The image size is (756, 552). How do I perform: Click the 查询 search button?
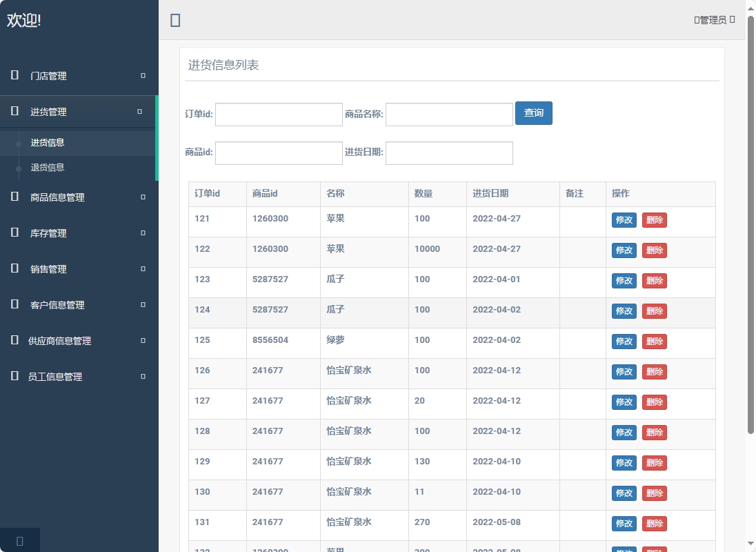534,112
